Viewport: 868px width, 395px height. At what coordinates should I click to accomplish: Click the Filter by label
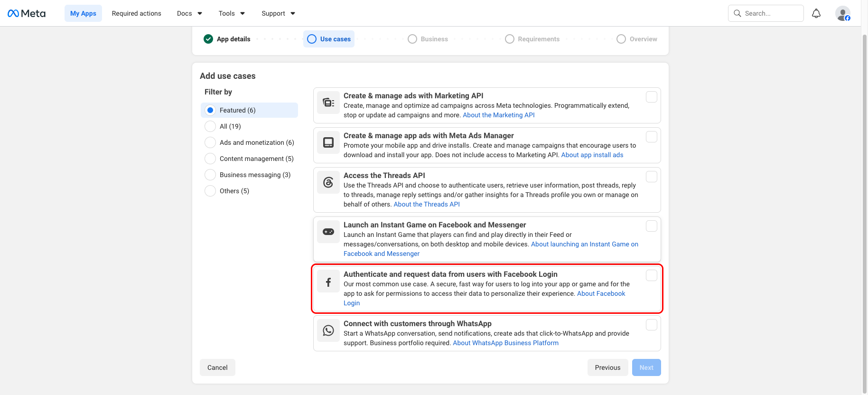[x=218, y=92]
